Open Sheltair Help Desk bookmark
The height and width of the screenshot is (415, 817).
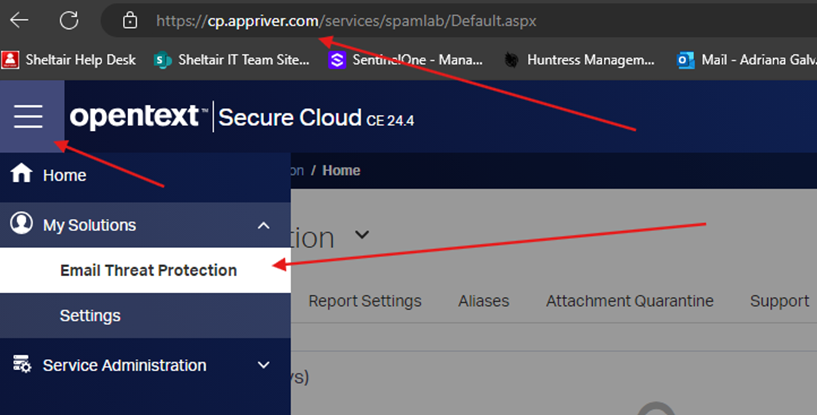(68, 60)
